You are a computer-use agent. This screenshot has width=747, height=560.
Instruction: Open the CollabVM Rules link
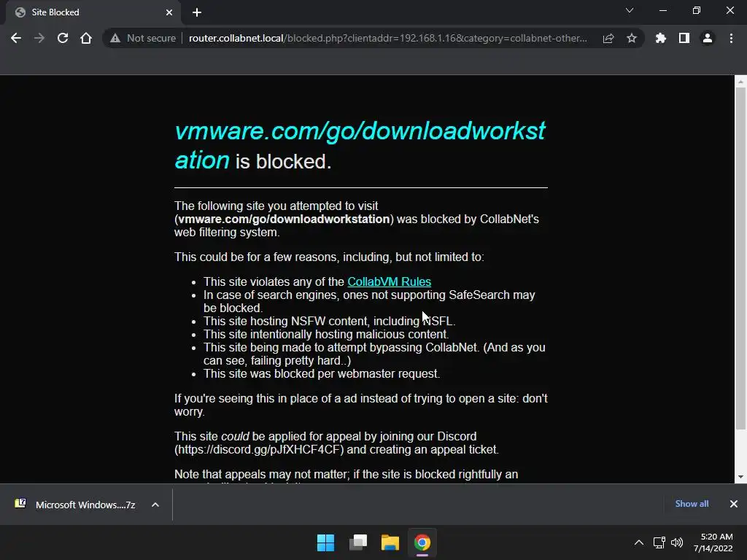390,281
